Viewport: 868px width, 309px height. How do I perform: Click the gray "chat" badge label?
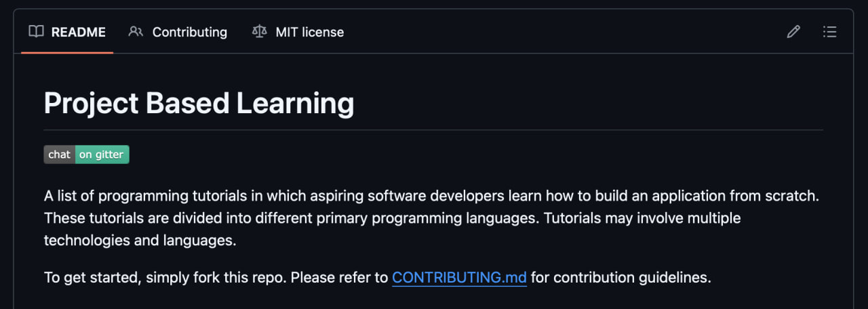[60, 154]
